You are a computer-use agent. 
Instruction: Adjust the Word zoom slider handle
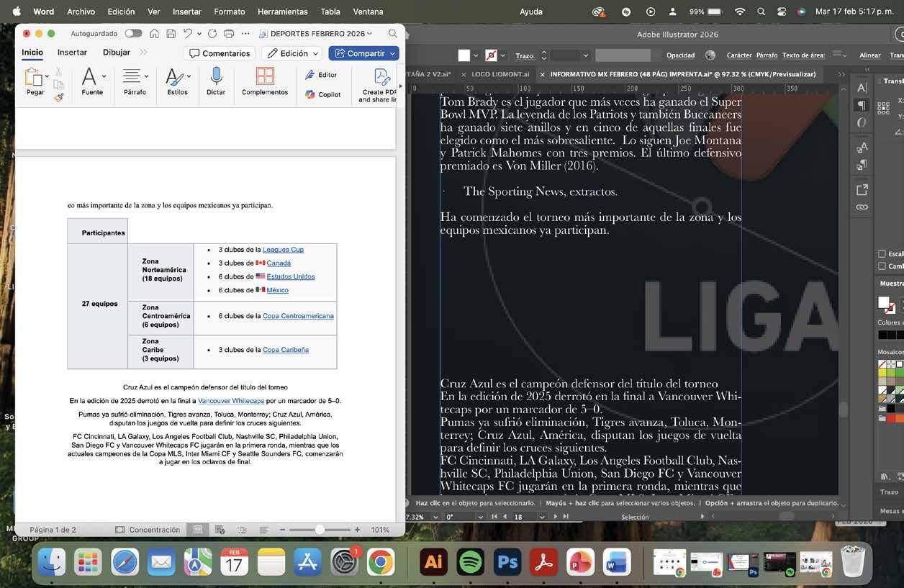point(320,530)
